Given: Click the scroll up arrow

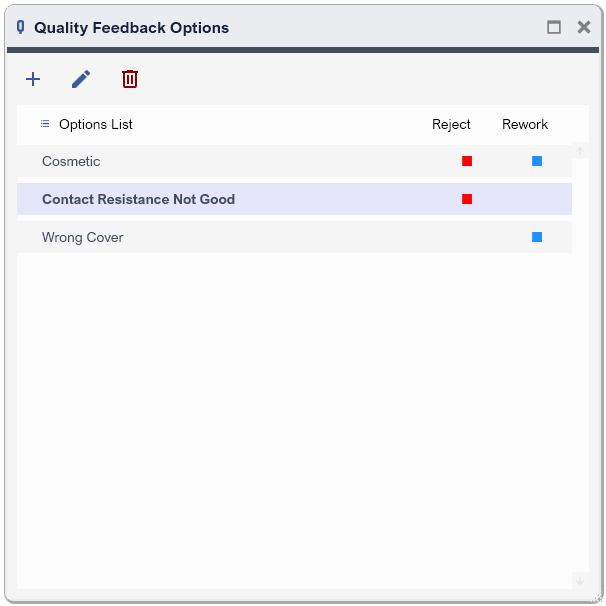Looking at the screenshot, I should 580,151.
